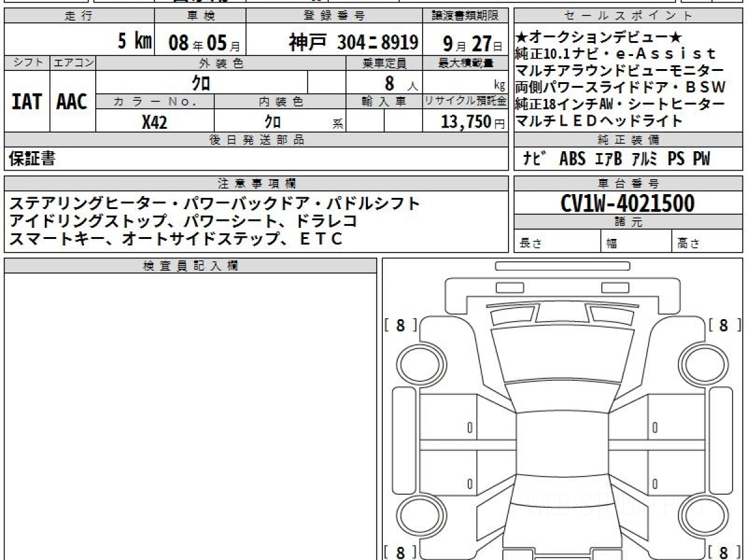The image size is (747, 560).
Task: Click inside the inspector notes box
Action: (190, 416)
